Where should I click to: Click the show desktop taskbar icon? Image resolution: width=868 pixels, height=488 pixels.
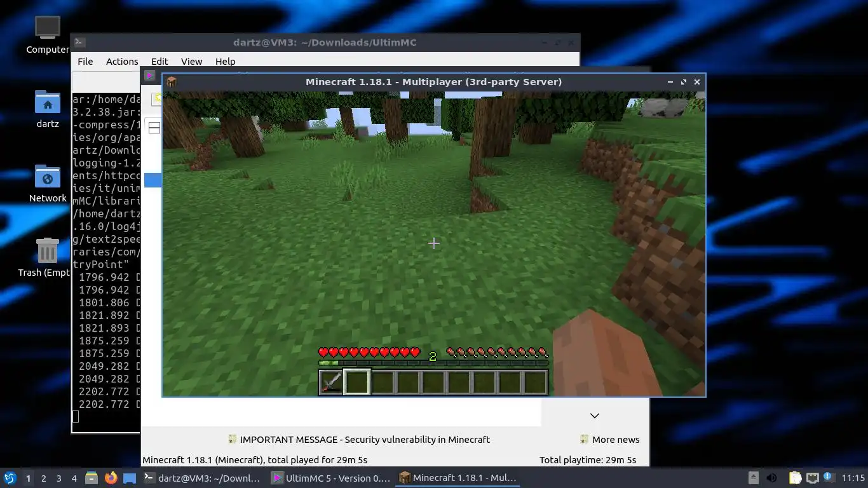coord(130,478)
